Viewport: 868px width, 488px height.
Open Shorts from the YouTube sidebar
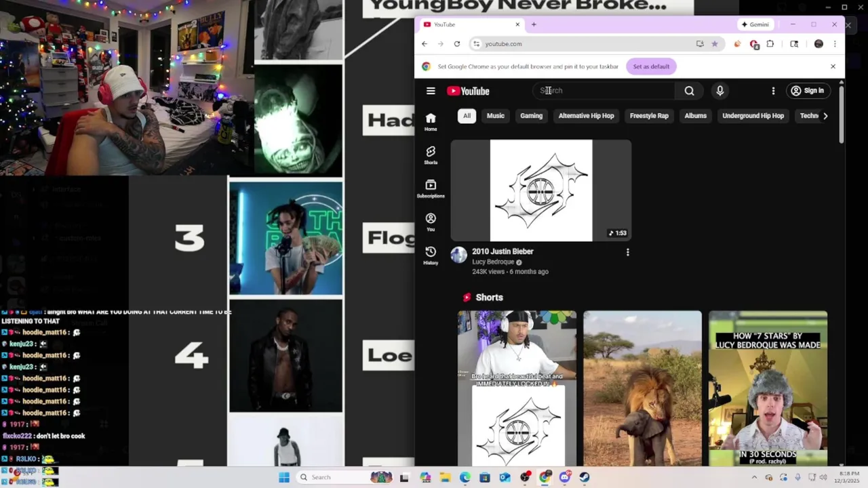[431, 155]
